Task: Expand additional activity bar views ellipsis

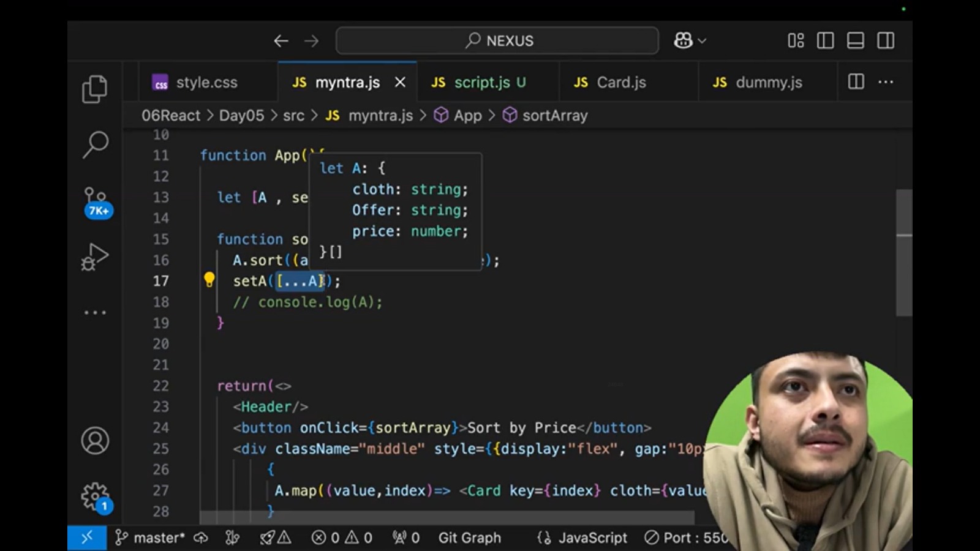Action: [95, 312]
